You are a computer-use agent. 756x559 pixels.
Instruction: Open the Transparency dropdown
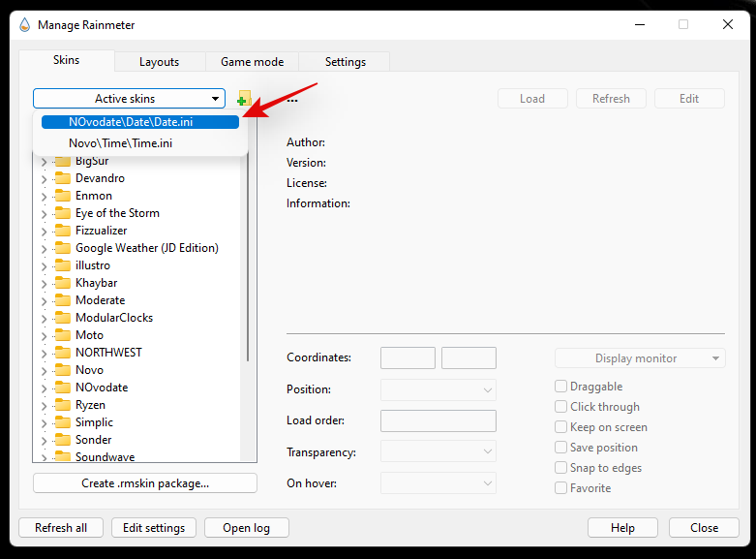pyautogui.click(x=438, y=451)
